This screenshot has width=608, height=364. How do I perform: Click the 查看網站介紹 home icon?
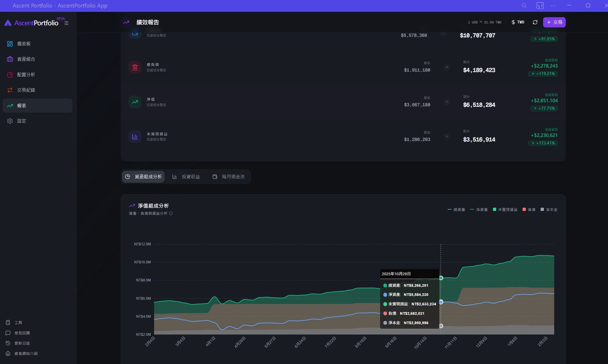coord(8,354)
